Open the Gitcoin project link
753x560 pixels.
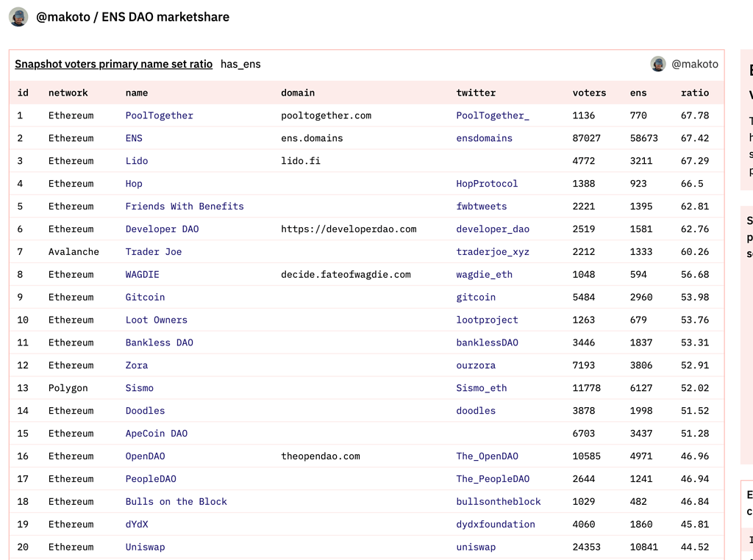(145, 297)
